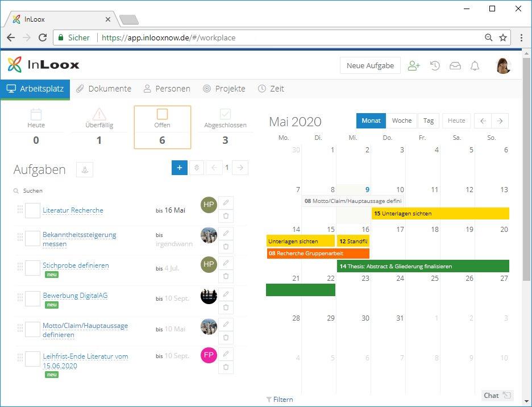The width and height of the screenshot is (532, 407).
Task: Select the Überfällig task filter tile
Action: pyautogui.click(x=99, y=127)
